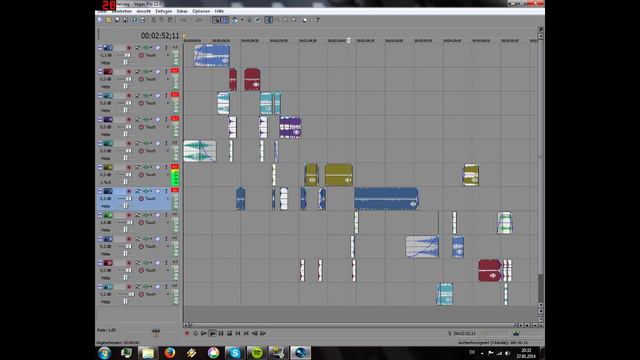Open the Ansicht menu

(144, 11)
